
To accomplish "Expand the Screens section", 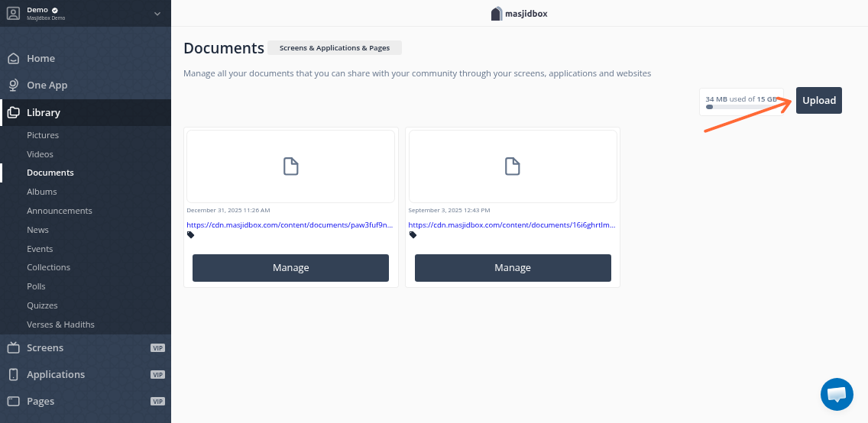I will [86, 347].
